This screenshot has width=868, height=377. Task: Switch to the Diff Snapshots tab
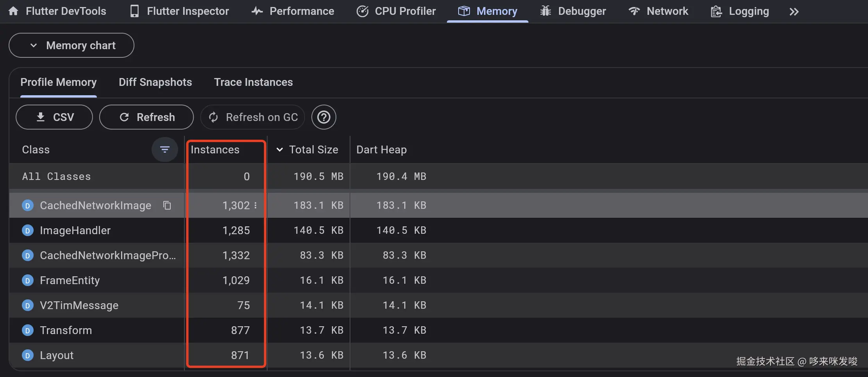pyautogui.click(x=155, y=82)
